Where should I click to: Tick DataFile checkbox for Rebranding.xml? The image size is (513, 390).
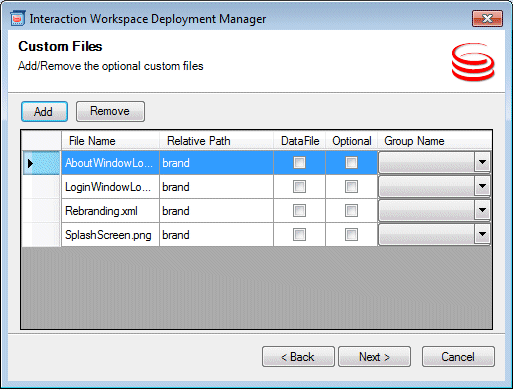tap(299, 211)
